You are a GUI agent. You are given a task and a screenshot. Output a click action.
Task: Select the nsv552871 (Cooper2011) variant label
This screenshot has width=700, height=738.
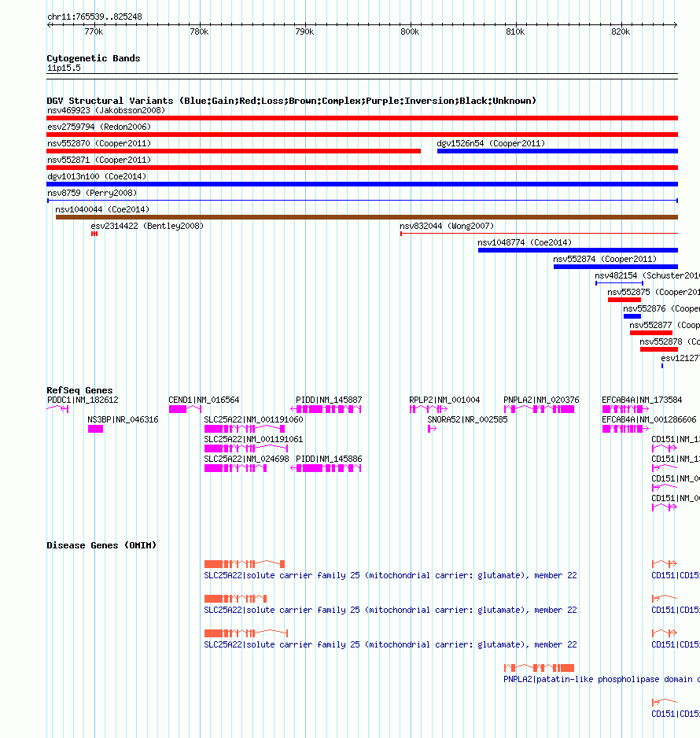click(99, 160)
